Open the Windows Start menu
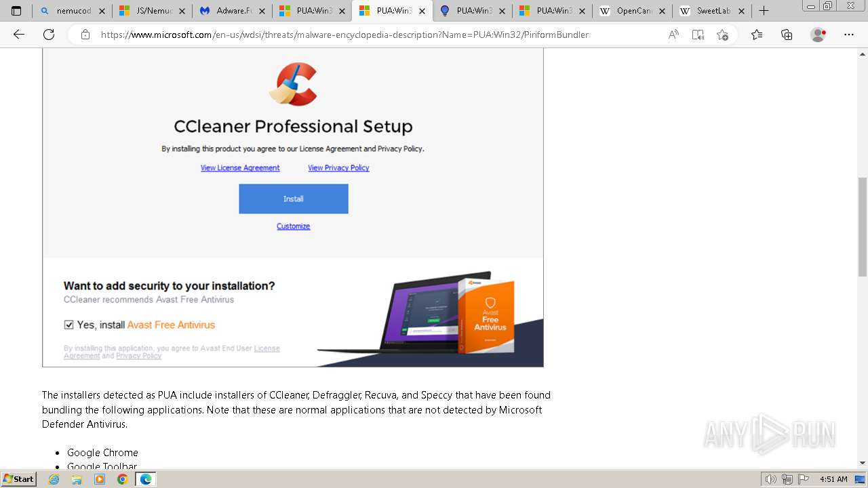Viewport: 868px width, 488px height. pos(19,479)
